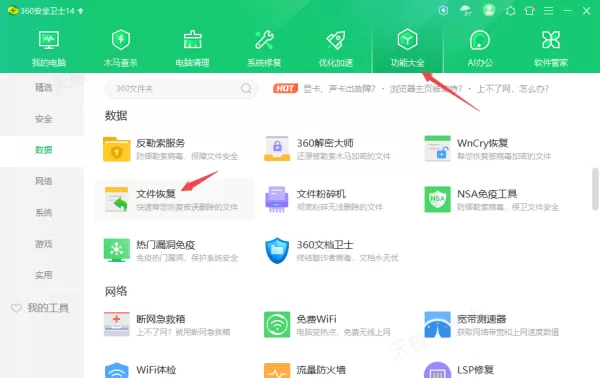Click the 文件恢复 title text

(x=155, y=194)
